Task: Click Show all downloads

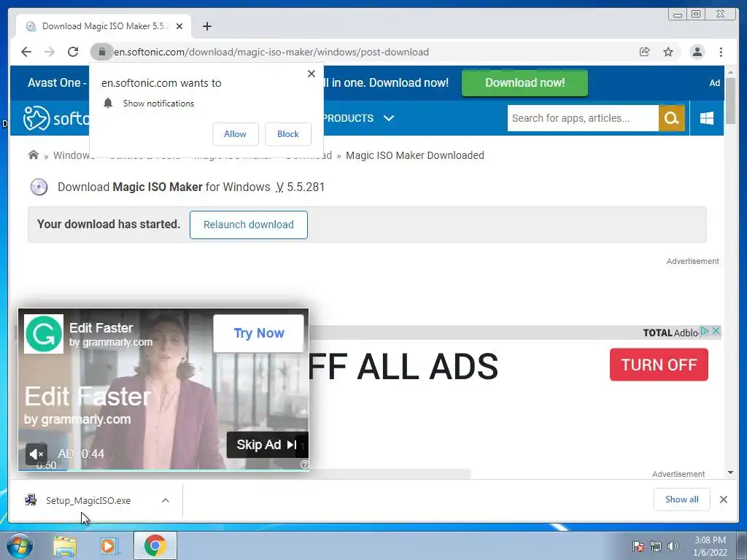Action: pos(682,499)
